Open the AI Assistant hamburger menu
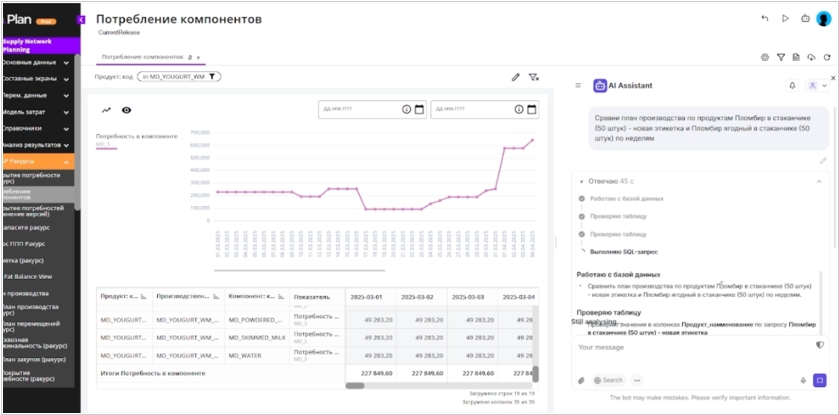This screenshot has height=415, width=839. coord(578,85)
